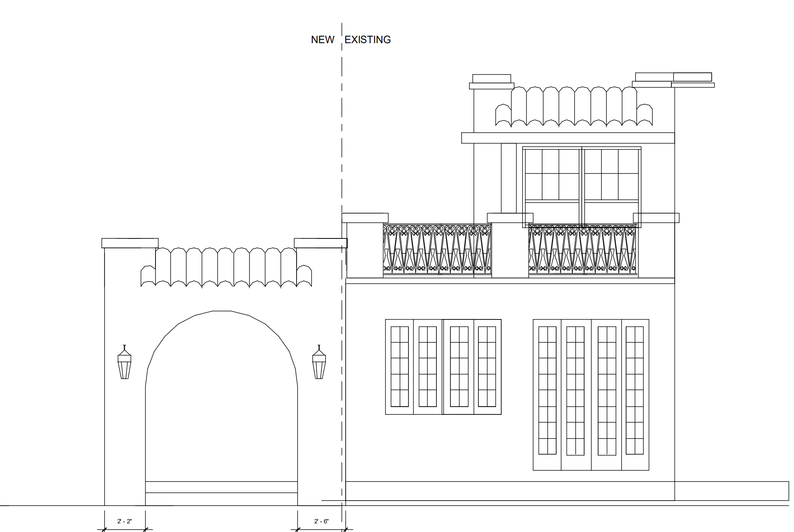Image resolution: width=794 pixels, height=532 pixels.
Task: Select the upper-story right window sash
Action: [x=611, y=175]
